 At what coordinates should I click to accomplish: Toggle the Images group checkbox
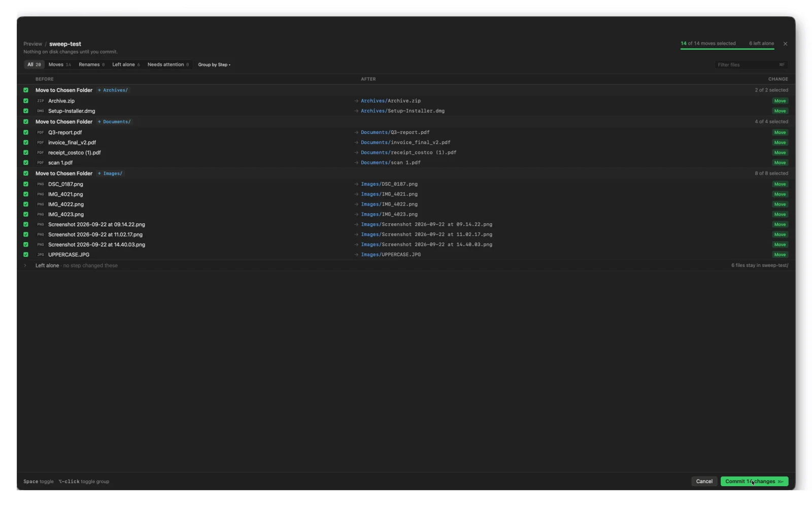click(26, 174)
